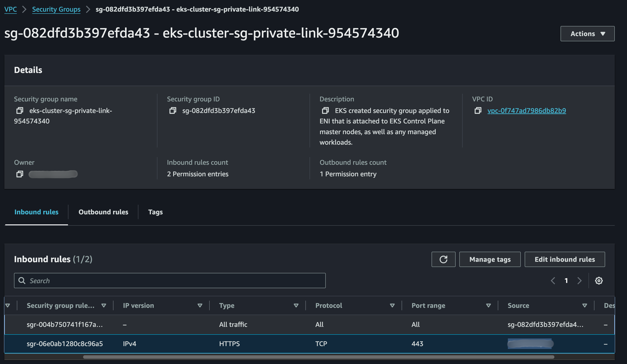Sort by Security group rule ID column
The height and width of the screenshot is (364, 627).
tap(104, 306)
